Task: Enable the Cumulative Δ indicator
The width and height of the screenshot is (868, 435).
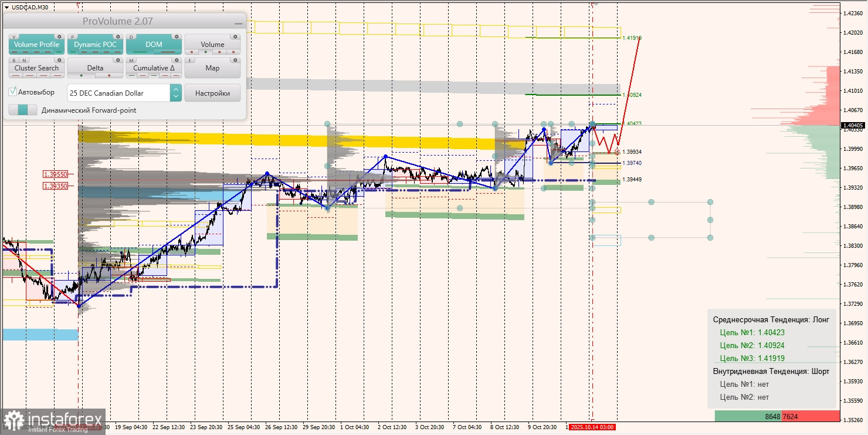Action: tap(154, 68)
